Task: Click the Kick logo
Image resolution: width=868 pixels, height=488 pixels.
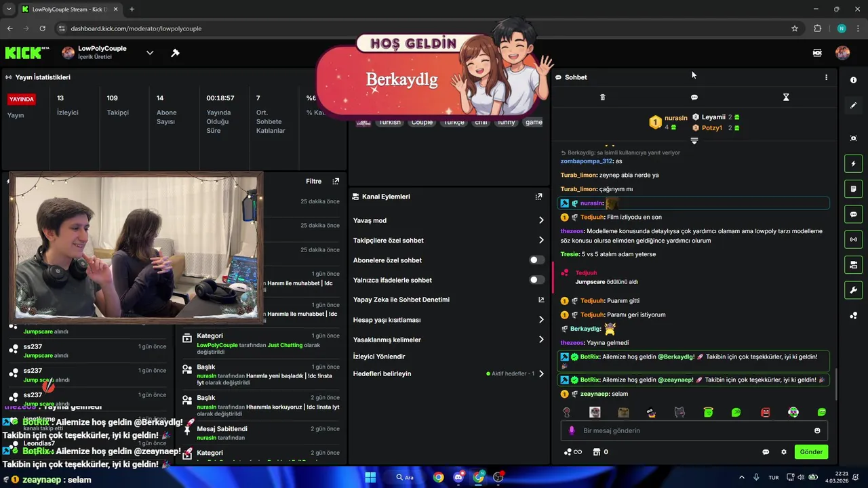Action: tap(27, 53)
